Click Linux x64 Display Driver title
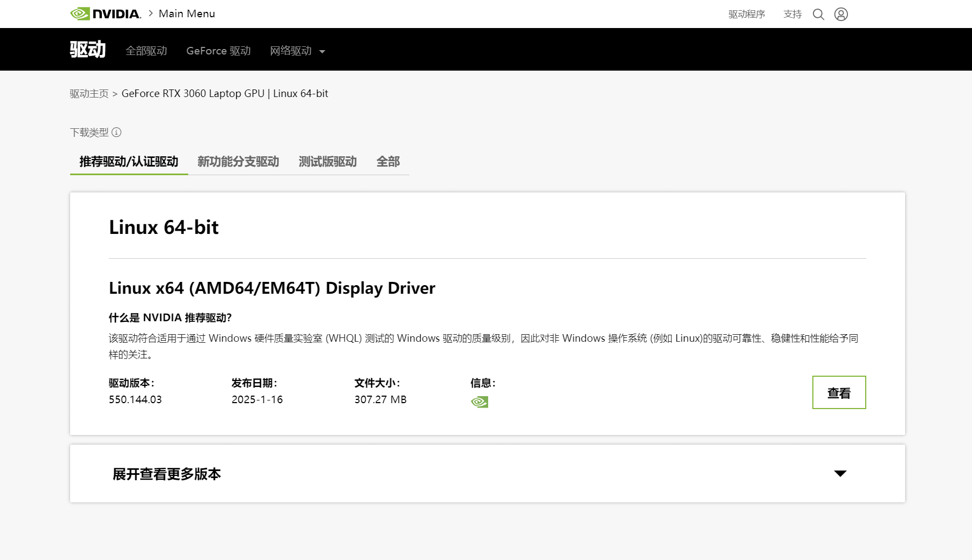This screenshot has width=972, height=560. (x=272, y=288)
